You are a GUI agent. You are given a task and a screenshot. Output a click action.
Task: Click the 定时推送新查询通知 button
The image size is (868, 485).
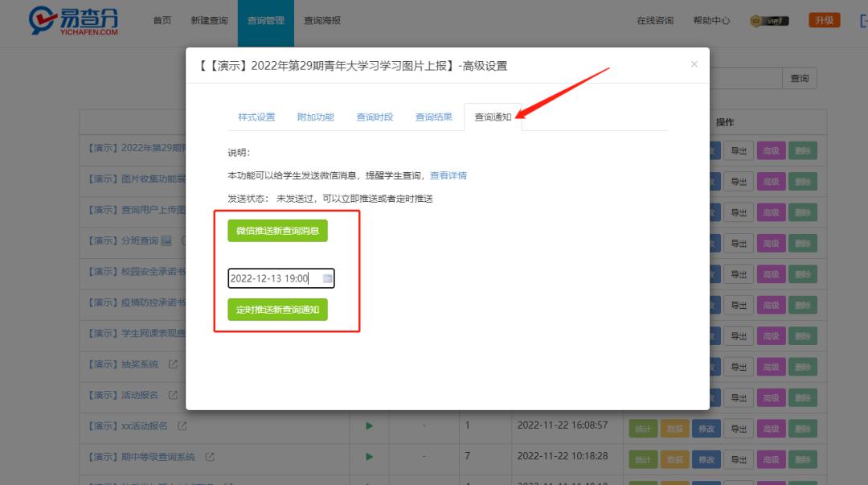pos(277,309)
